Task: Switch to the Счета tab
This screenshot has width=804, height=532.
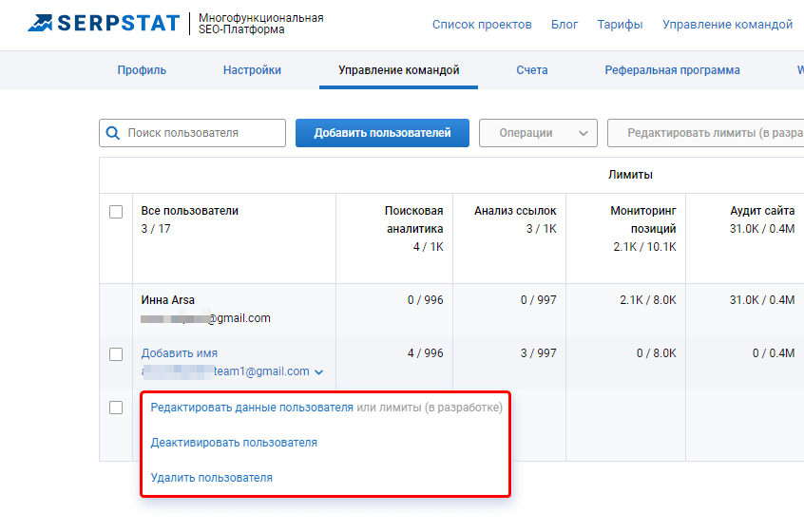Action: 532,70
